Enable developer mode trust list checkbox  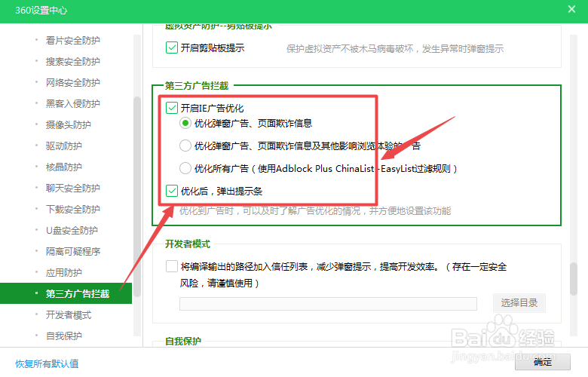coord(172,266)
